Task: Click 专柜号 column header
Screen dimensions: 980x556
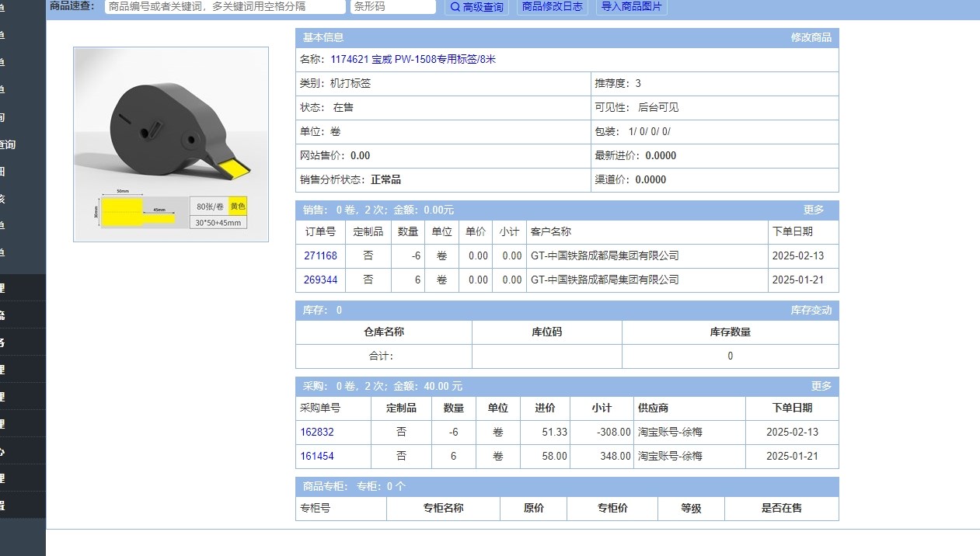Action: pyautogui.click(x=340, y=508)
